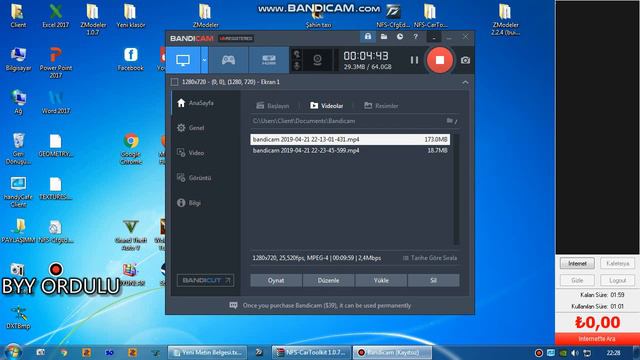Click the red Internette Ara bar
Viewport: 640px width, 360px height.
click(597, 339)
